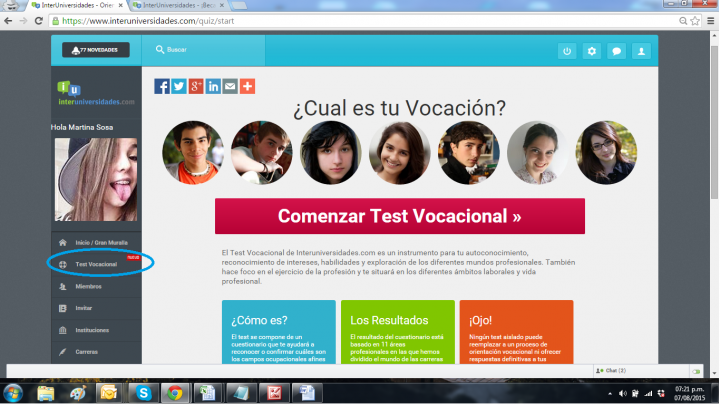Open browser zoom magnifier icon
Viewport: 720px width, 405px height.
pyautogui.click(x=683, y=21)
